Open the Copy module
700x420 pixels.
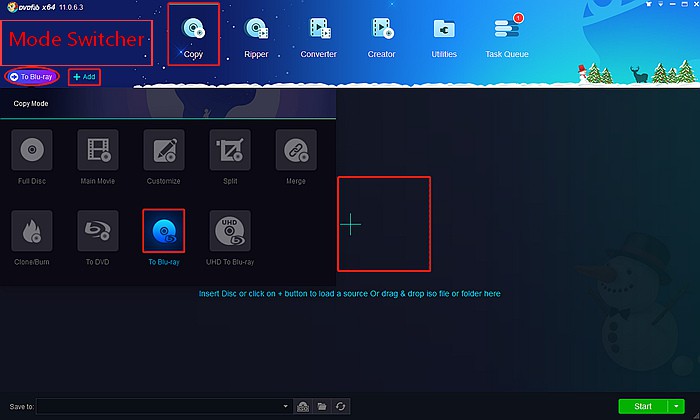coord(193,35)
